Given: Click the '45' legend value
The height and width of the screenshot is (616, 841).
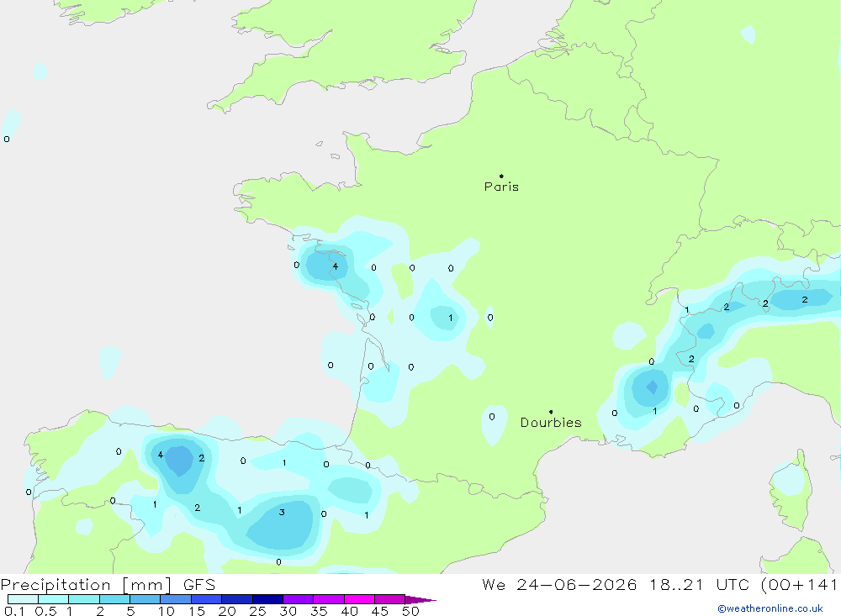Looking at the screenshot, I should click(380, 611).
